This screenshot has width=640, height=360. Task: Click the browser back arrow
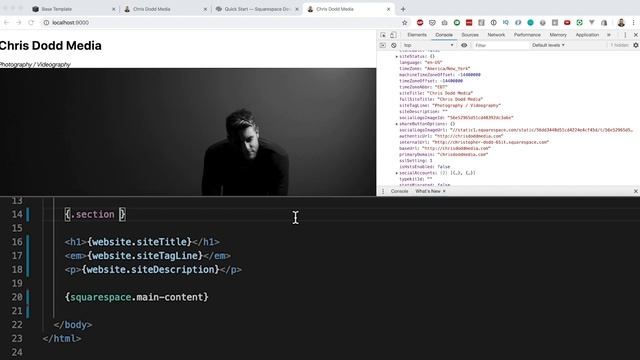[7, 23]
